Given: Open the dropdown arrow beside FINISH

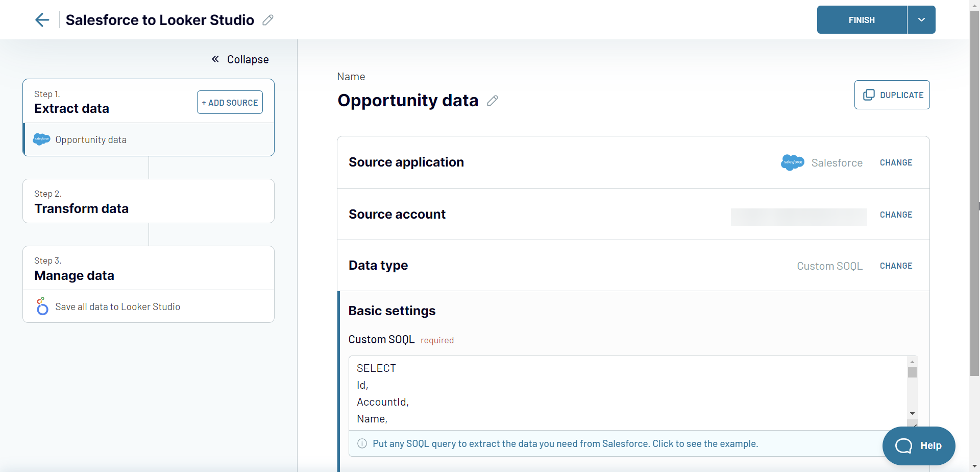Looking at the screenshot, I should click(921, 19).
